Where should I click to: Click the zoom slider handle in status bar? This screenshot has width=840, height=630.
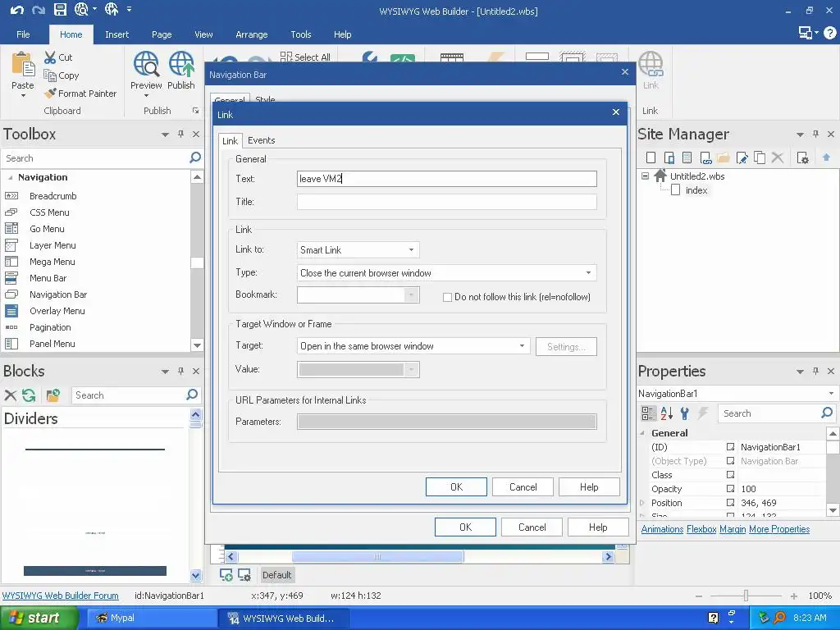[746, 596]
